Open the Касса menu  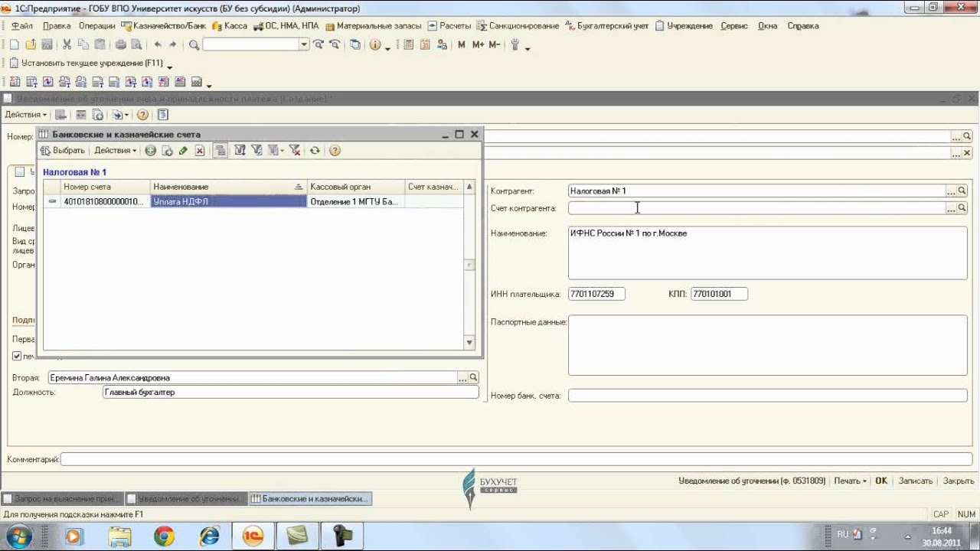[x=230, y=26]
